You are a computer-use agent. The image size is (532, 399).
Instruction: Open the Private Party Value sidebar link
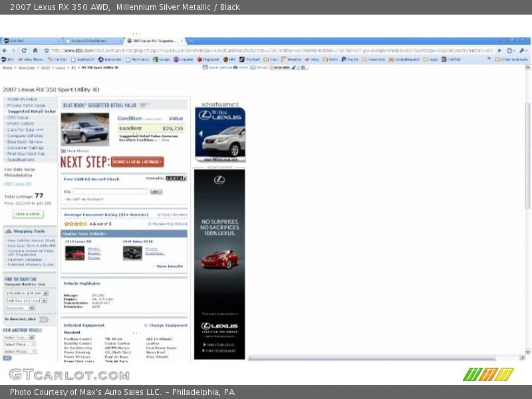tap(26, 105)
